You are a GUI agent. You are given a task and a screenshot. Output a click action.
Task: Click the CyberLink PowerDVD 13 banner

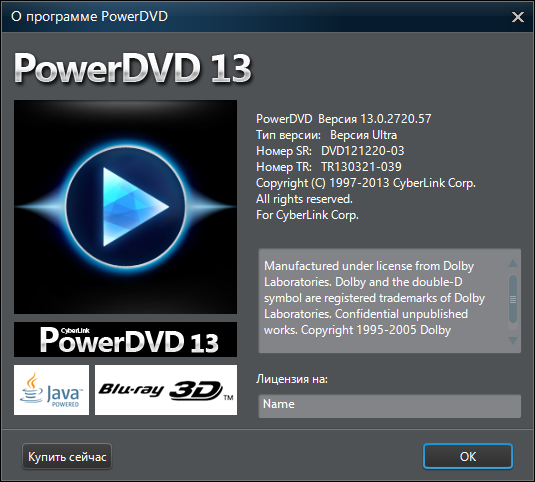point(125,339)
